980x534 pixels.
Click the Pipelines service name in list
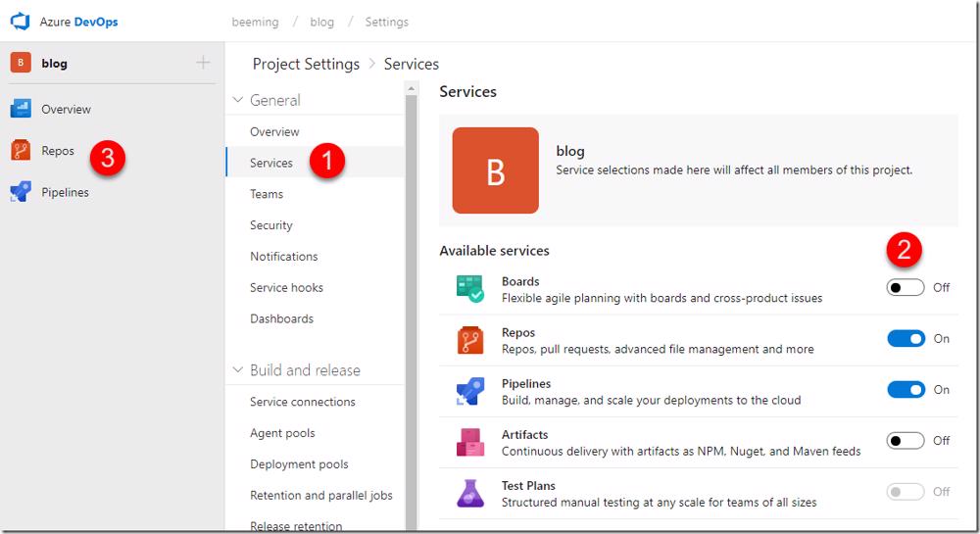coord(526,383)
